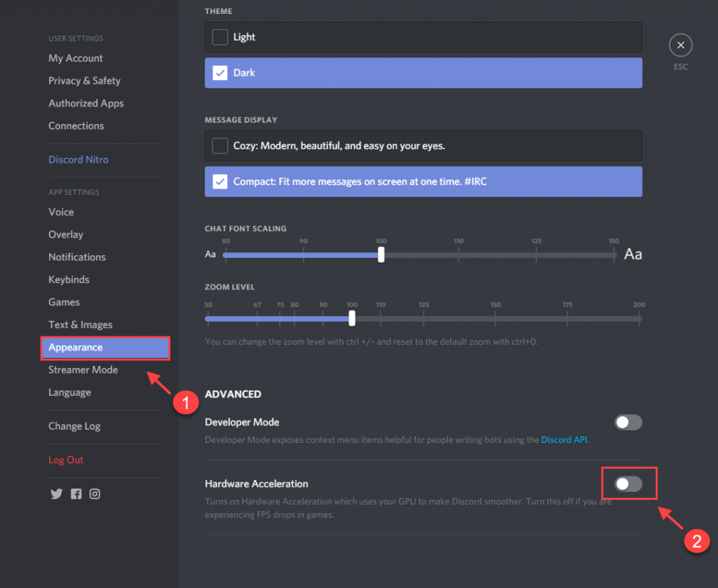718x588 pixels.
Task: Click Log Out
Action: [x=66, y=460]
